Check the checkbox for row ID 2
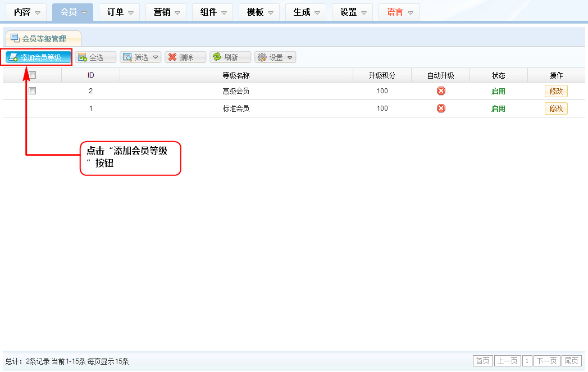The image size is (588, 372). point(33,91)
